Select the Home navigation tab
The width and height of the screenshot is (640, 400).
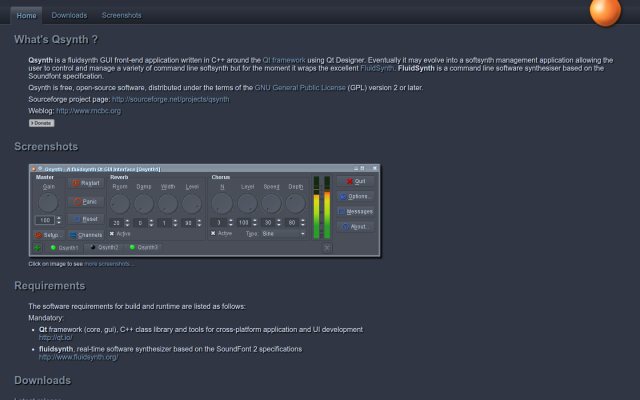point(26,16)
